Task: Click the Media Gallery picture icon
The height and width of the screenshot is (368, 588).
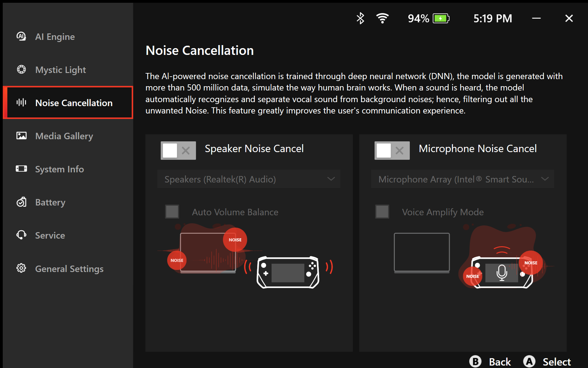Action: pos(21,136)
